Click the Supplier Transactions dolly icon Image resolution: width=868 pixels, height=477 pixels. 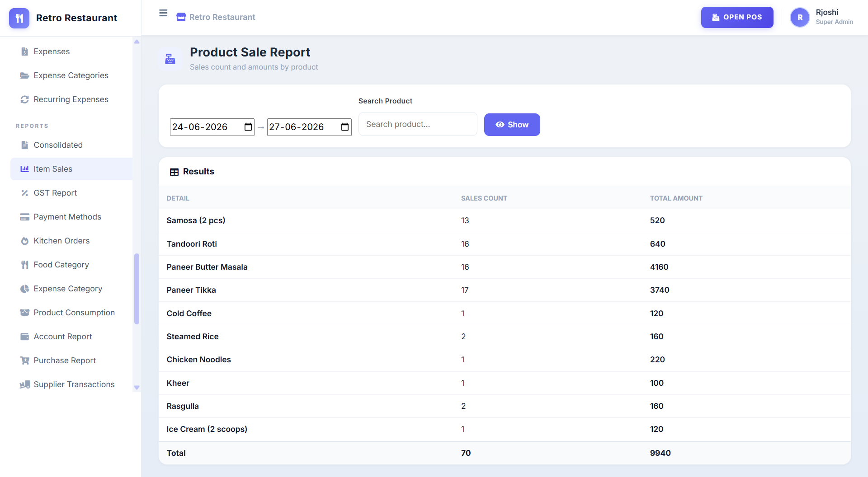pyautogui.click(x=24, y=384)
